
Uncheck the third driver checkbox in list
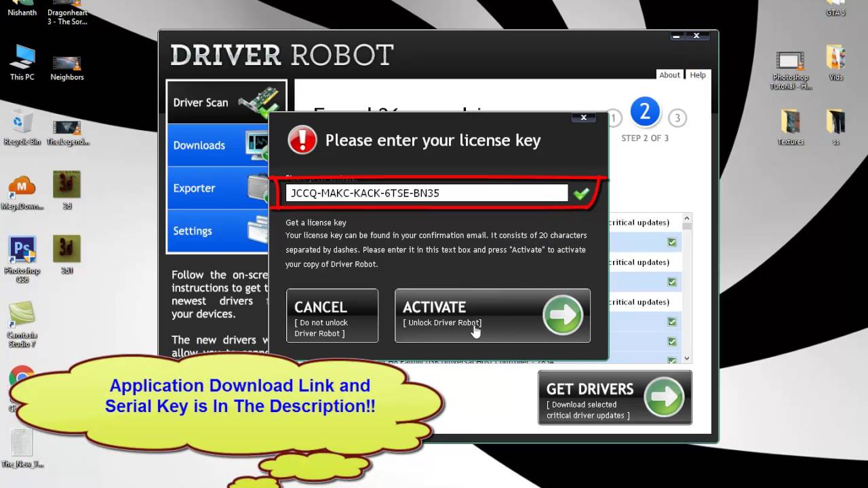point(672,322)
